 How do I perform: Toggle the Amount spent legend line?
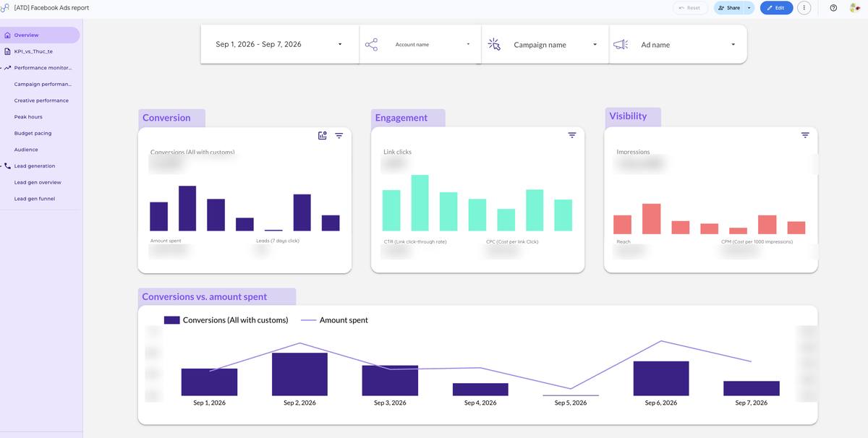[308, 320]
